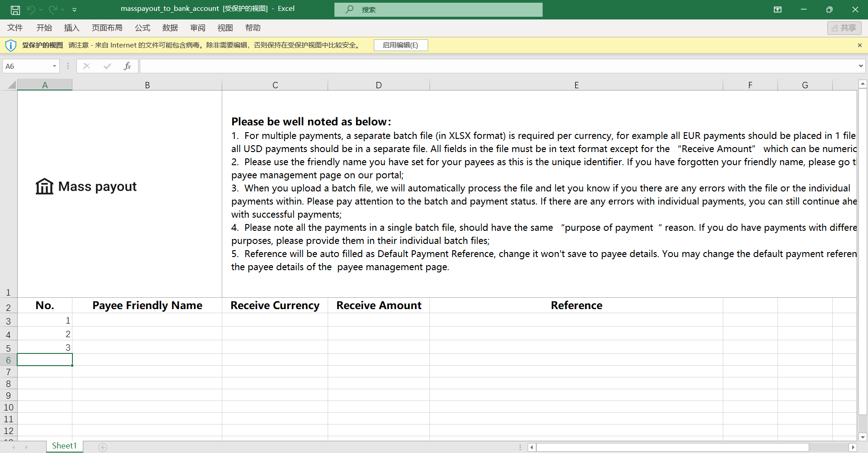868x453 pixels.
Task: Add a new sheet with plus icon
Action: tap(103, 447)
